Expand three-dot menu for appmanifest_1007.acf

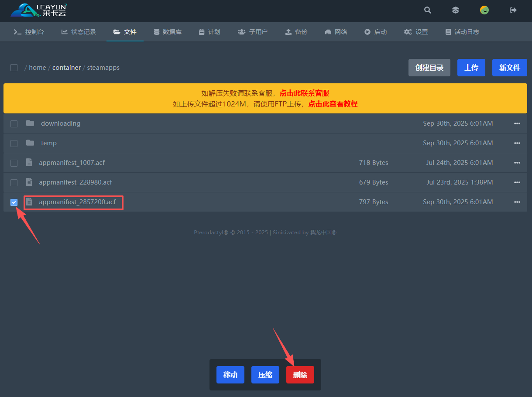point(517,163)
